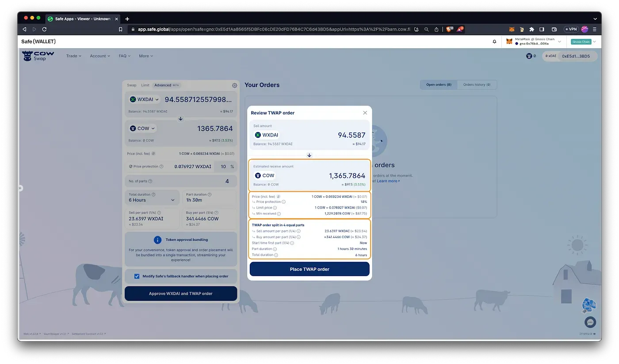Screen dimensions: 619x364
Task: Reload the page in the browser
Action: coord(44,29)
